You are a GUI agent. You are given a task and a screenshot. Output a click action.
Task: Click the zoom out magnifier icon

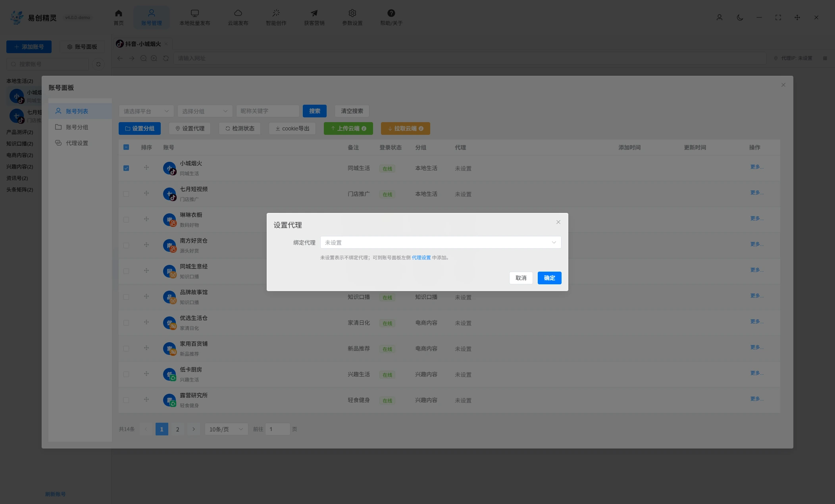(143, 58)
